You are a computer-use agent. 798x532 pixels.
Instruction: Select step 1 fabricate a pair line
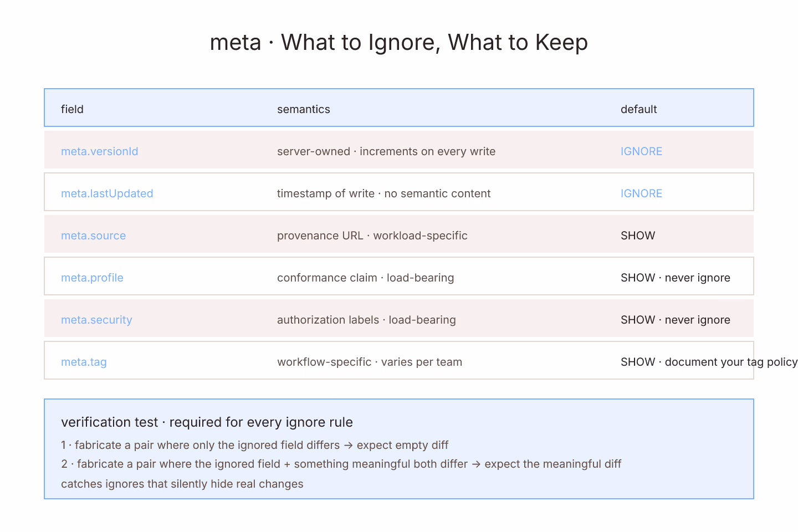tap(254, 445)
